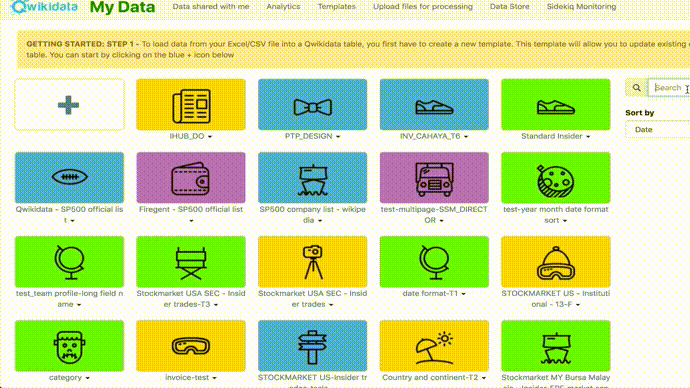Viewport: 690px width, 388px height.
Task: Open the SP500 company list wikipedia boat tile
Action: pos(312,178)
